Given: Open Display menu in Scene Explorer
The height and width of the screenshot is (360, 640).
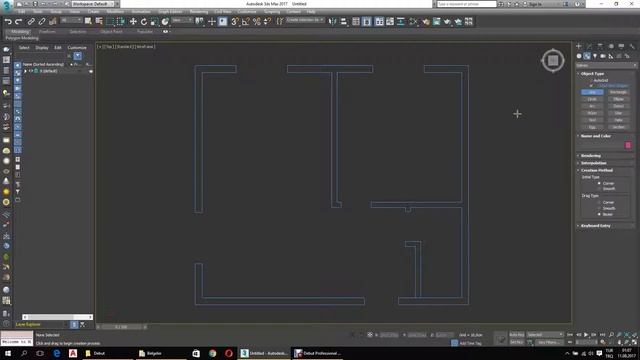Looking at the screenshot, I should (42, 48).
